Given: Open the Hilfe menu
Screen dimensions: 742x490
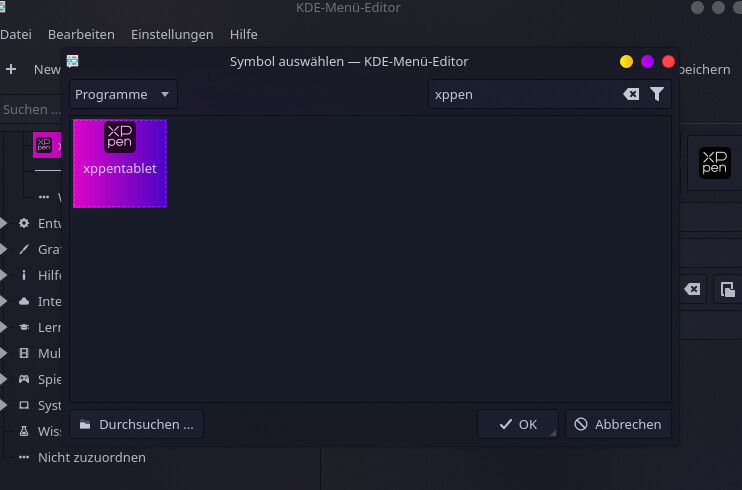Looking at the screenshot, I should [244, 35].
